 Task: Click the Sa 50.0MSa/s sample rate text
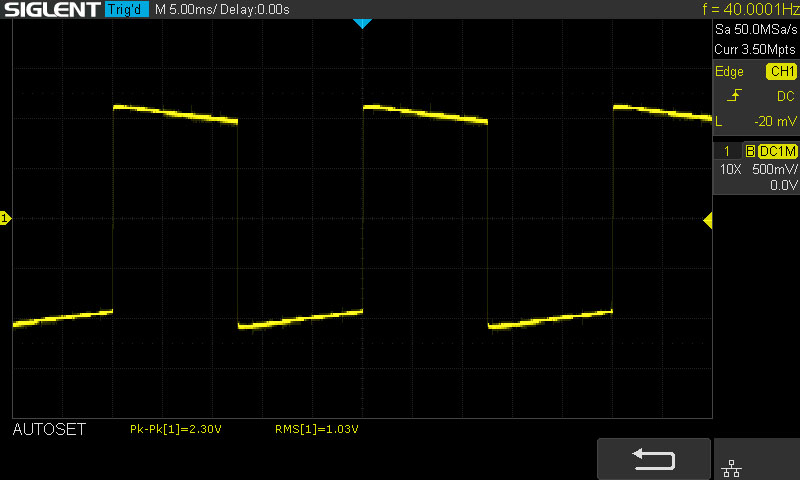756,30
